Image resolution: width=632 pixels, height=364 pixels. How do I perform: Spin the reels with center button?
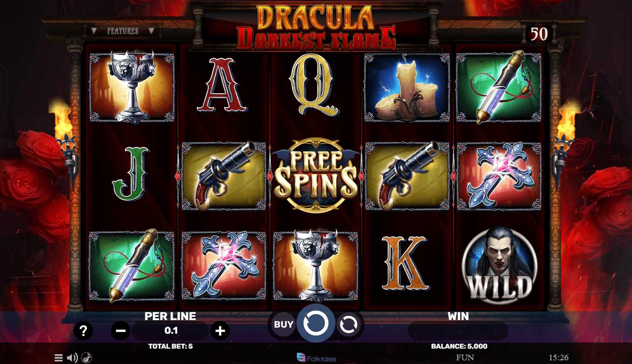pyautogui.click(x=316, y=323)
